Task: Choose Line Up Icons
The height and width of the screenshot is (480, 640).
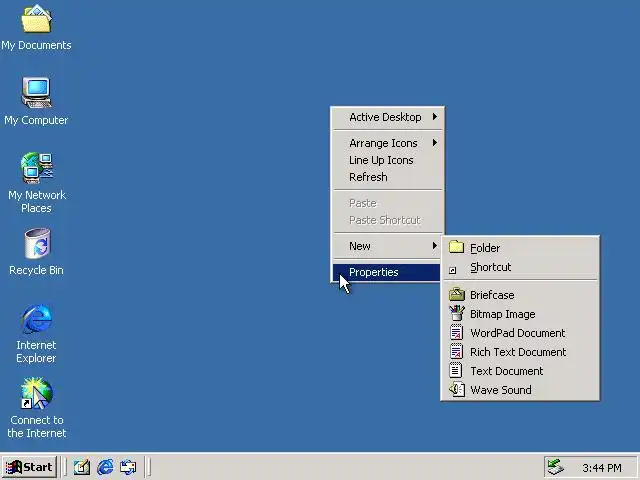Action: pyautogui.click(x=387, y=160)
